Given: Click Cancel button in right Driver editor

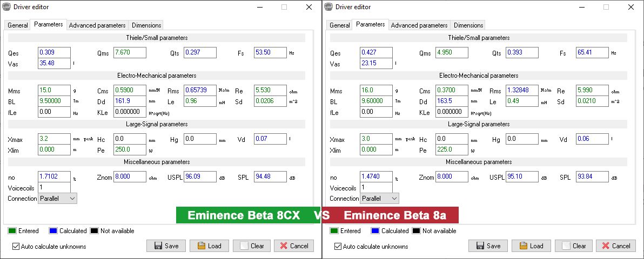Looking at the screenshot, I should coord(616,246).
